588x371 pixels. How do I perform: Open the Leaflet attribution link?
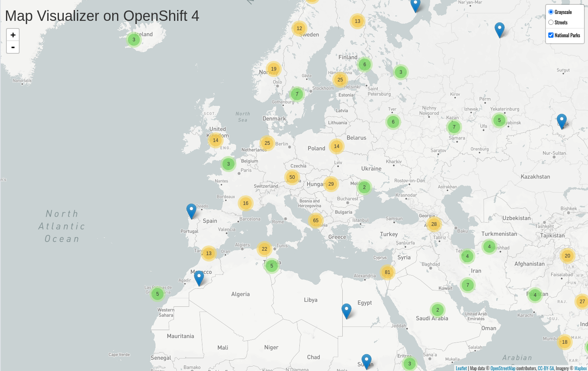click(461, 368)
